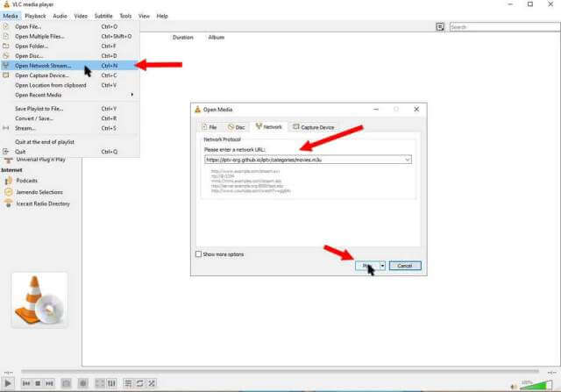Close the Open Media dialog
Viewport: 561px width, 392px height.
416,110
